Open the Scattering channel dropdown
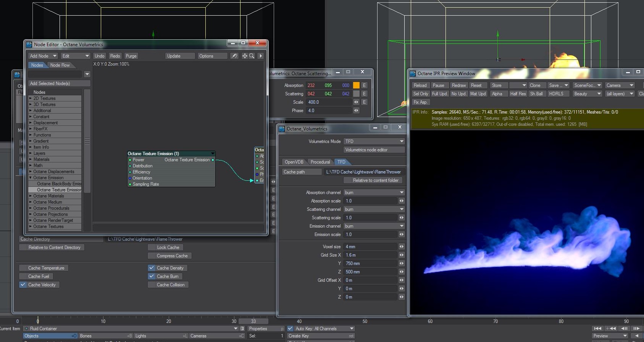This screenshot has width=644, height=342. point(374,209)
